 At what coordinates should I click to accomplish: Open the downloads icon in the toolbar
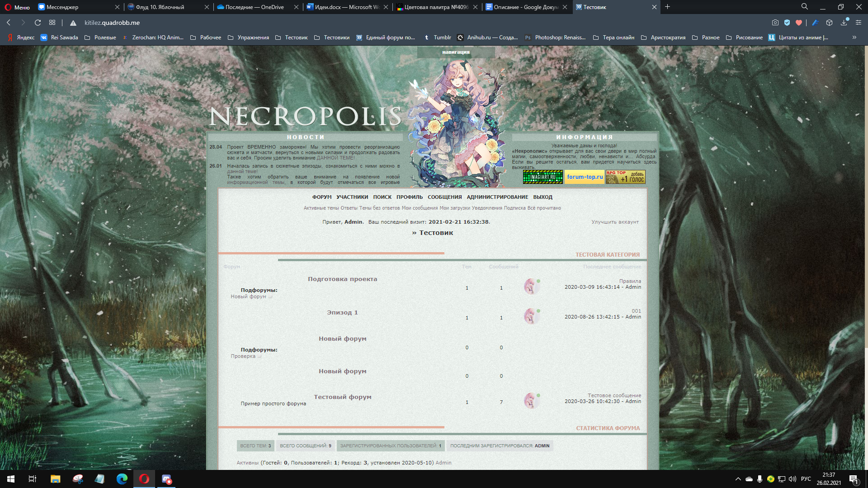coord(844,23)
